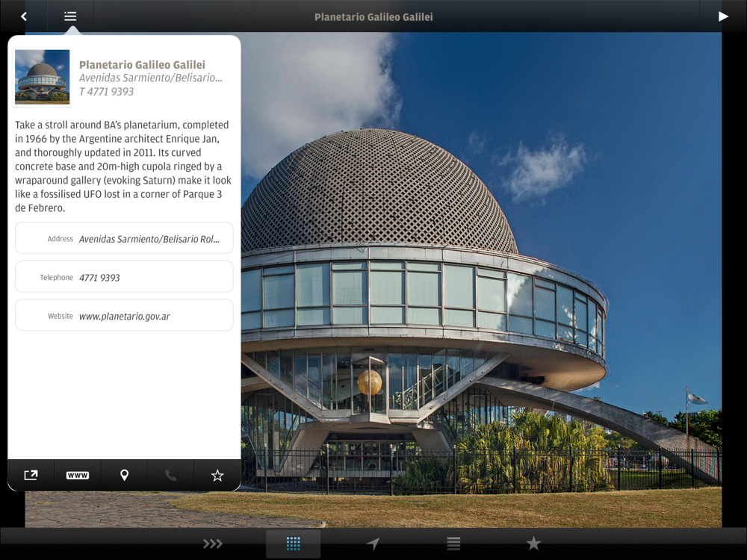Tap the planetarium thumbnail image
Viewport: 747px width, 560px height.
[x=43, y=77]
